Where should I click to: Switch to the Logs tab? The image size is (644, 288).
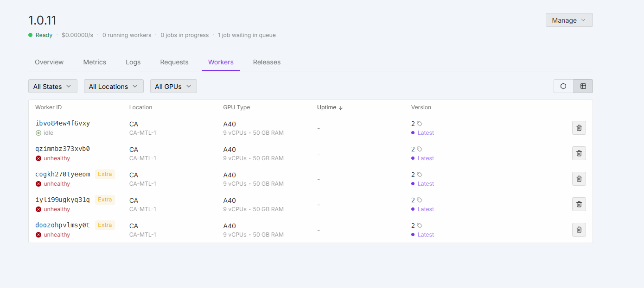133,62
